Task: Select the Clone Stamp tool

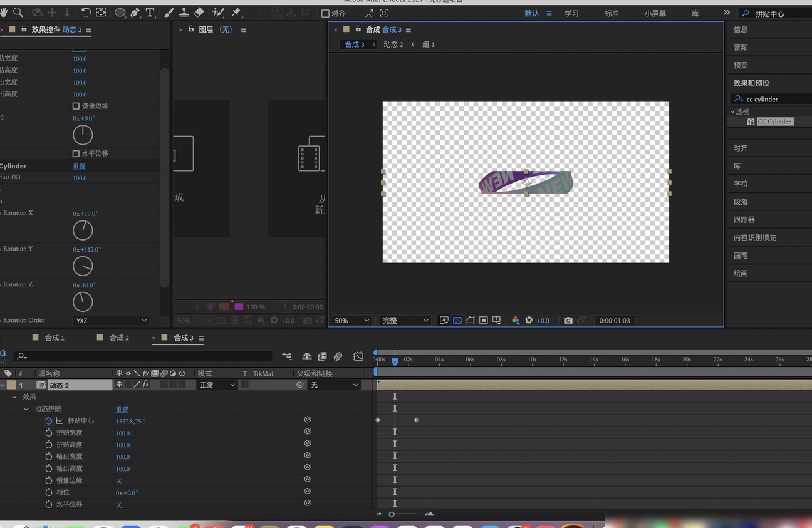Action: (x=184, y=13)
